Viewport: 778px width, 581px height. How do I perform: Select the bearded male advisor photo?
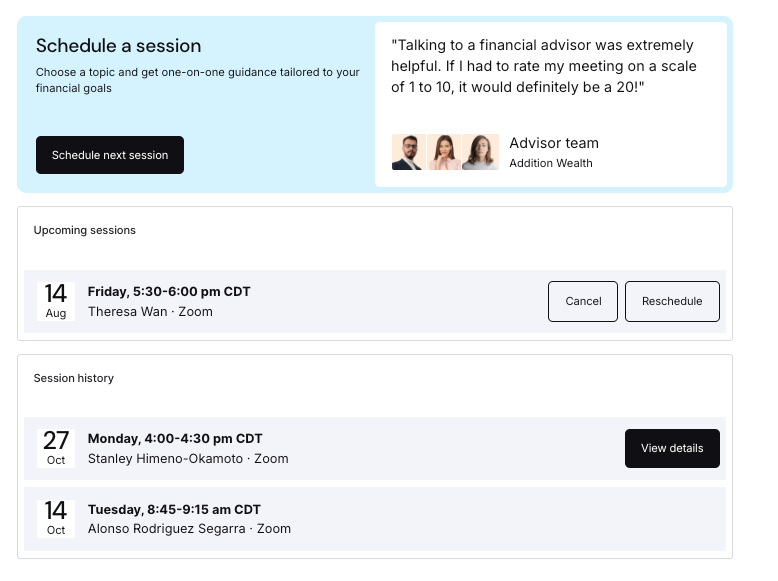click(409, 152)
